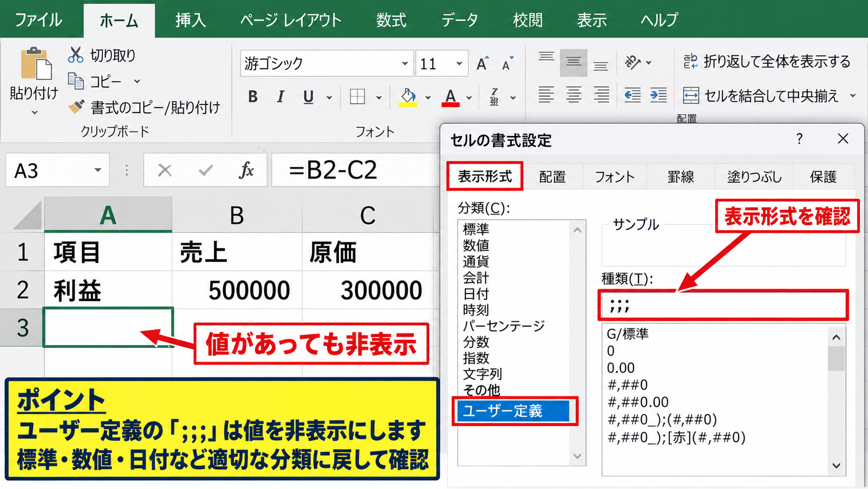Click the Copy (コピー) icon
868x489 pixels.
click(76, 81)
